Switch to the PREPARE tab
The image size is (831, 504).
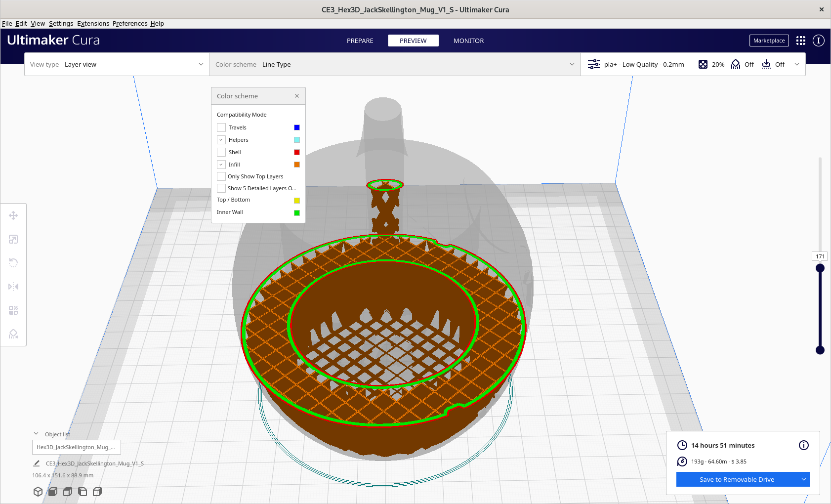pos(360,41)
